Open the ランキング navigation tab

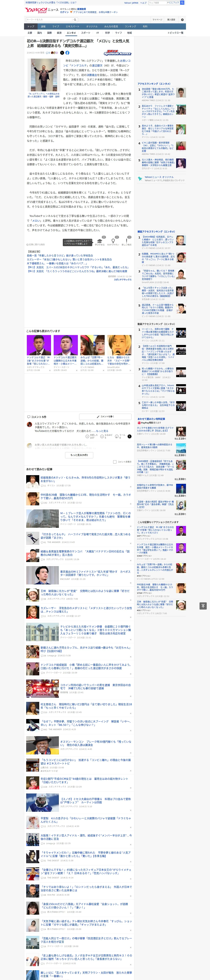coord(130,27)
